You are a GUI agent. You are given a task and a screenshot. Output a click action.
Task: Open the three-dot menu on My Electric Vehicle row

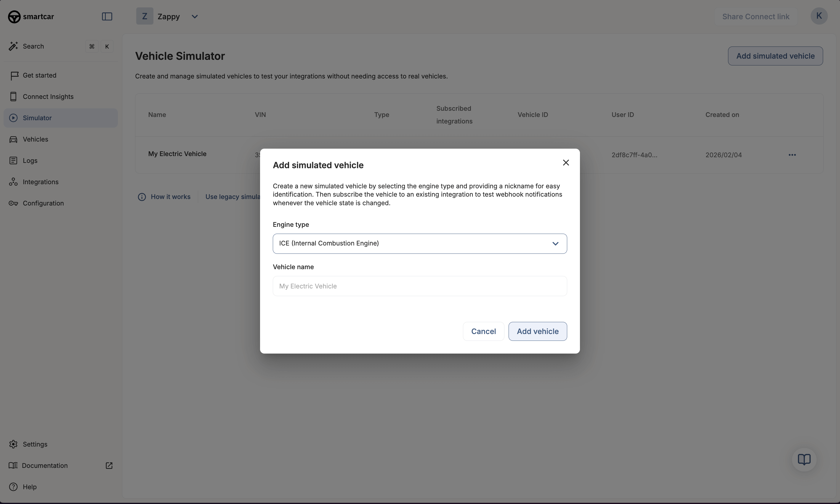pyautogui.click(x=792, y=155)
